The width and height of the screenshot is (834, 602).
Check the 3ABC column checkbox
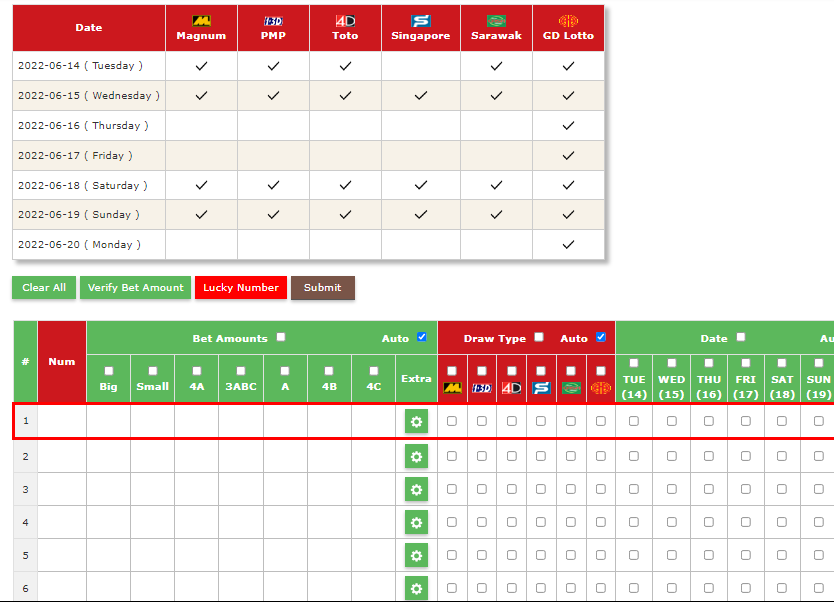pyautogui.click(x=241, y=371)
